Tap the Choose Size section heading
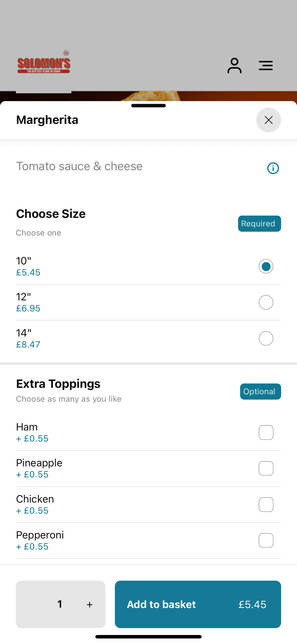This screenshot has width=297, height=644. pyautogui.click(x=51, y=214)
